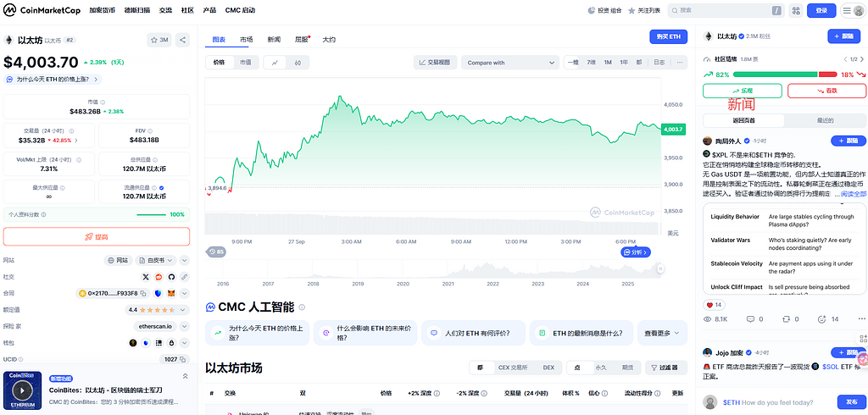Toggle chart to 市值 (market cap) view
Screen dimensions: 868x415
(x=244, y=63)
